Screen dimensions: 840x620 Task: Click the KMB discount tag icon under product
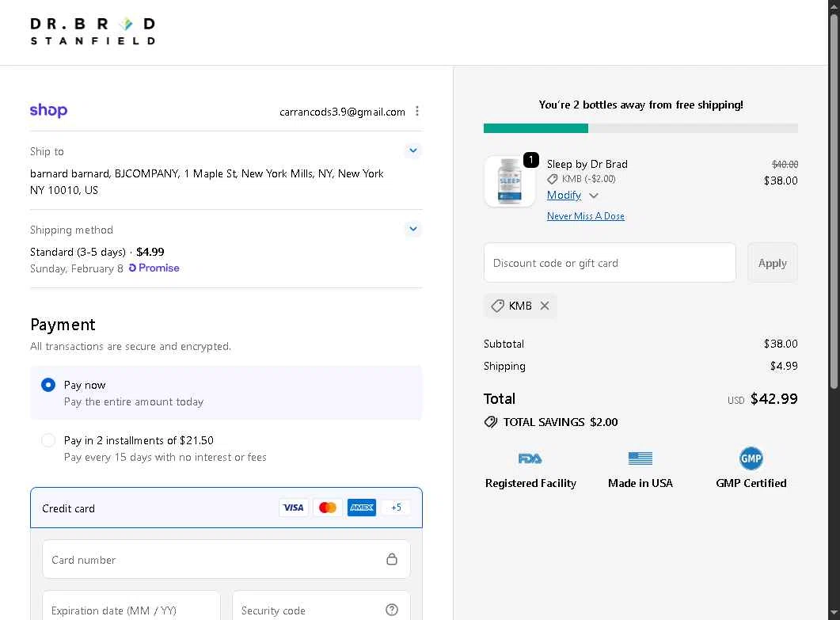(x=553, y=179)
